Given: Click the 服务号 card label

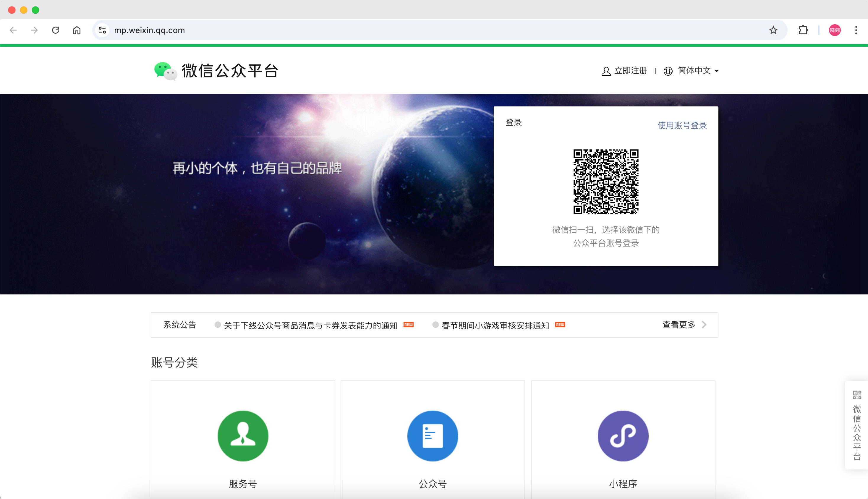Looking at the screenshot, I should click(243, 484).
